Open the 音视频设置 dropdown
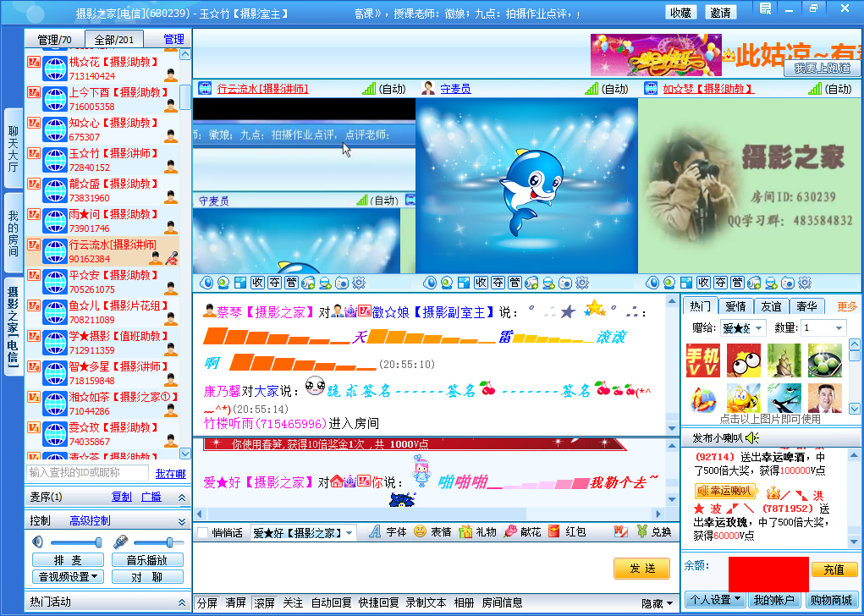The image size is (864, 616). (69, 577)
